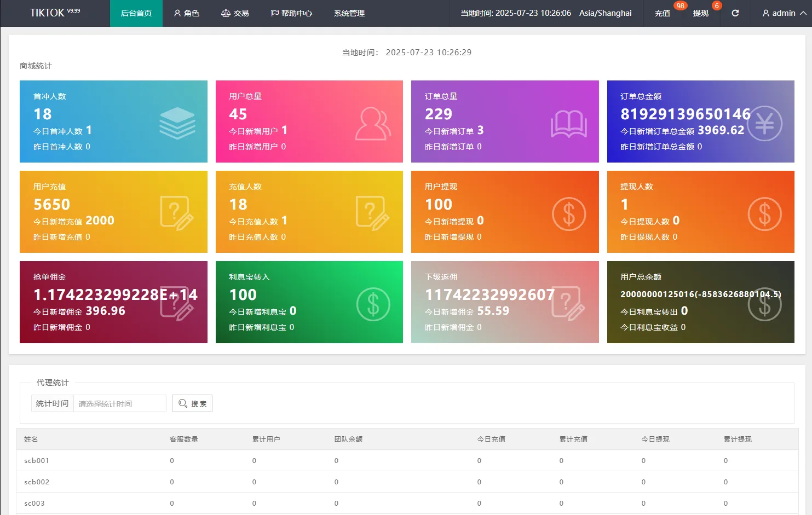Open the 帮助中心 menu
The height and width of the screenshot is (515, 812).
pyautogui.click(x=291, y=13)
